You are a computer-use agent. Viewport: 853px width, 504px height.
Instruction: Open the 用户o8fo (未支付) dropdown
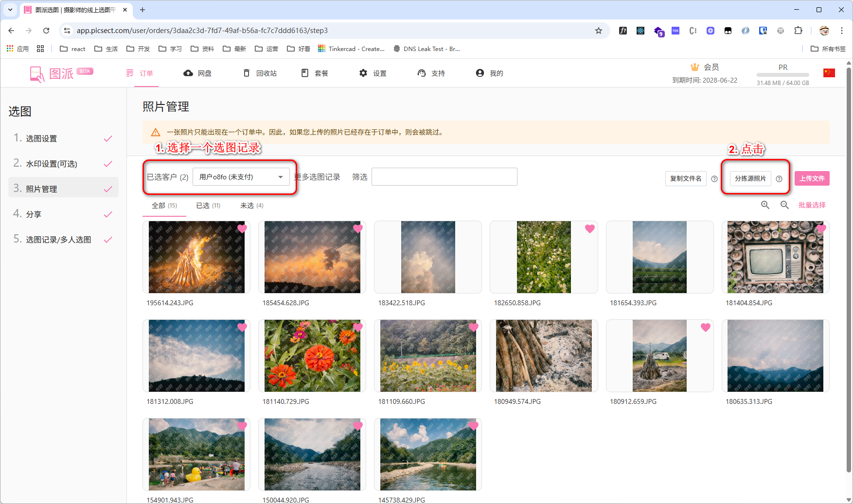(x=241, y=176)
